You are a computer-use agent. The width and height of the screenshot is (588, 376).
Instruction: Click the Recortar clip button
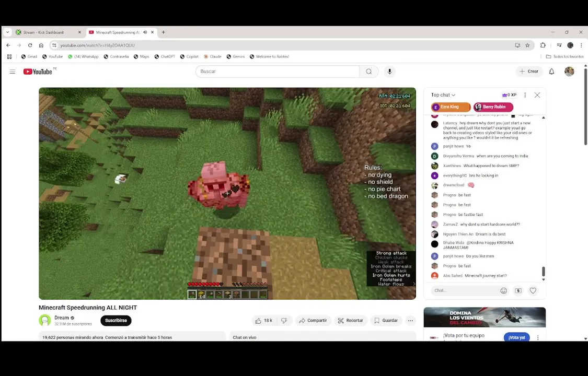point(351,321)
